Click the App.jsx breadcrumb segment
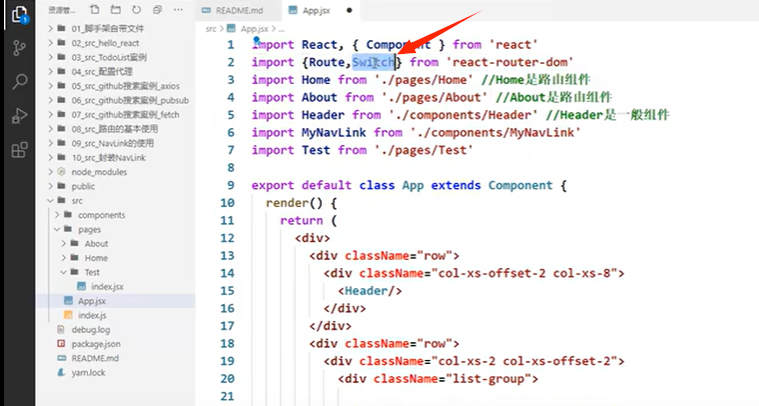 point(255,29)
